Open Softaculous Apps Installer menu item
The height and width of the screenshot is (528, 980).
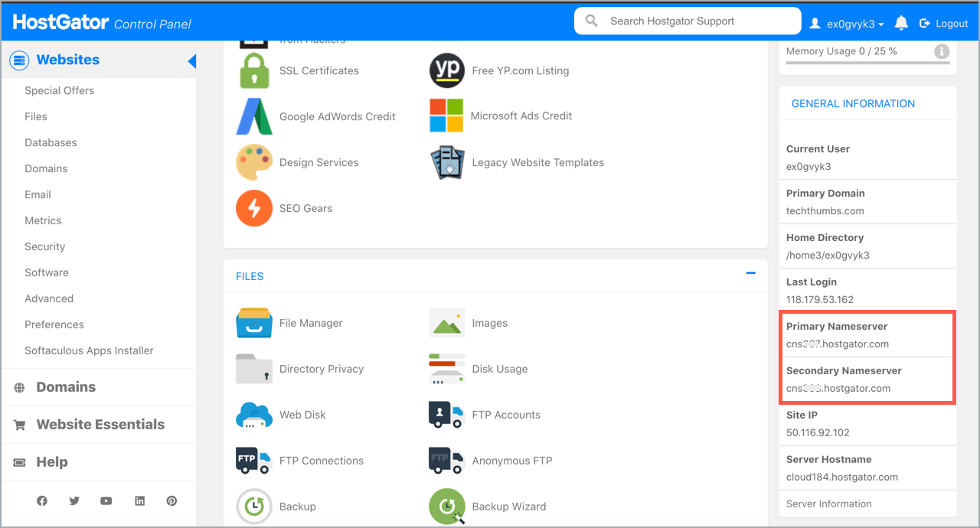pos(89,350)
